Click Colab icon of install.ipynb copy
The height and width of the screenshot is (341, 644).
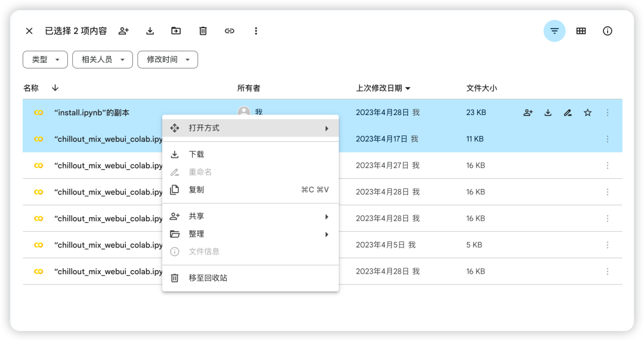click(39, 113)
